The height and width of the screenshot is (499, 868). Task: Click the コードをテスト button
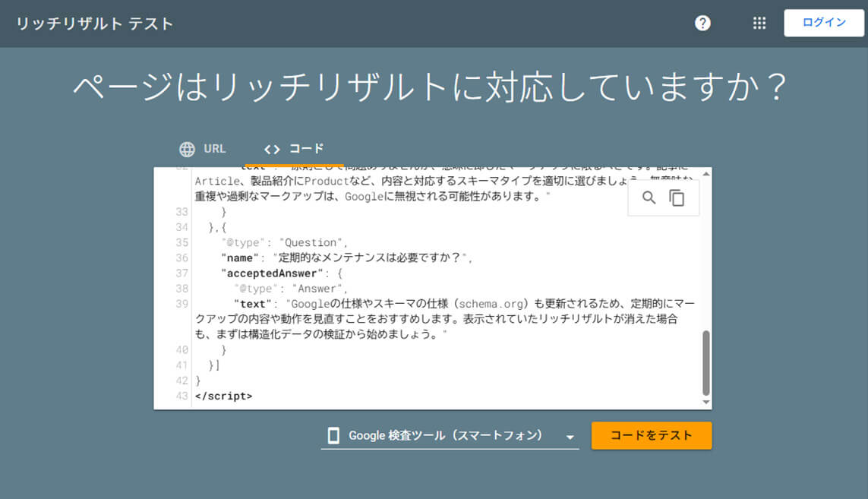[x=652, y=435]
